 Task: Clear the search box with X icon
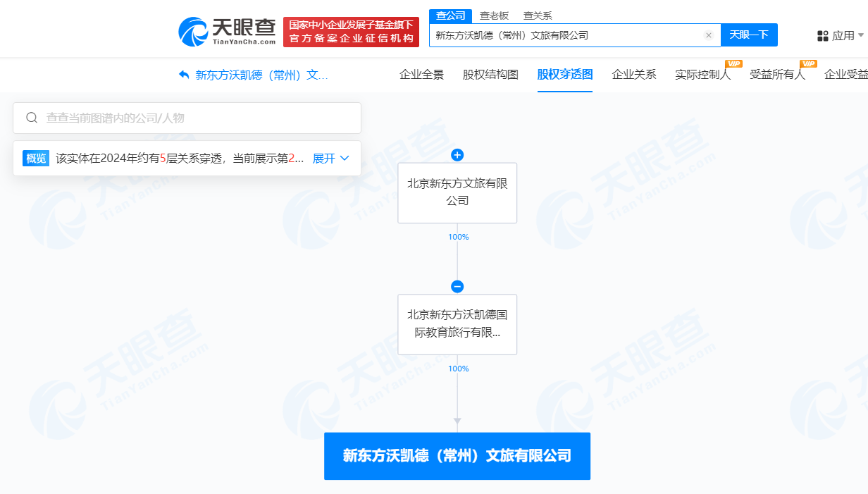708,35
